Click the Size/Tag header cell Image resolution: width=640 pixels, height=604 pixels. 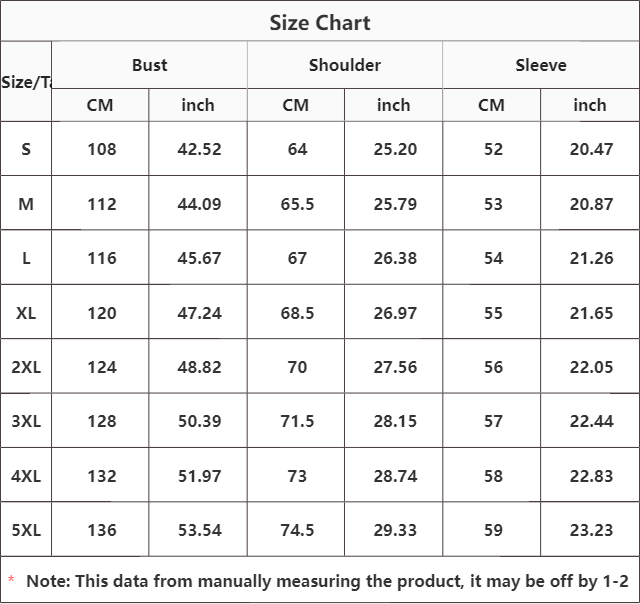coord(26,82)
